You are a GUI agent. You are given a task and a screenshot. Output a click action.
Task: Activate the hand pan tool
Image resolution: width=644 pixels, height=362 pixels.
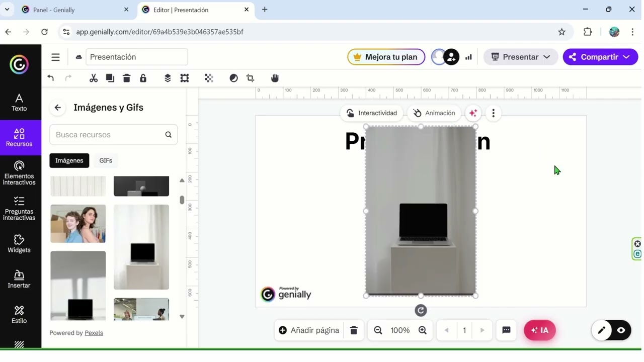click(275, 78)
